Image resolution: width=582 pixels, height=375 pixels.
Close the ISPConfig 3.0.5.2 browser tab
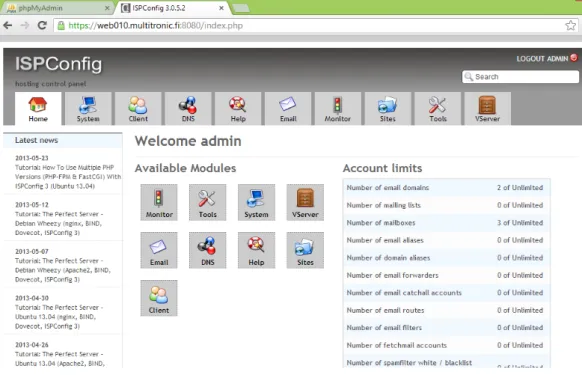point(221,8)
